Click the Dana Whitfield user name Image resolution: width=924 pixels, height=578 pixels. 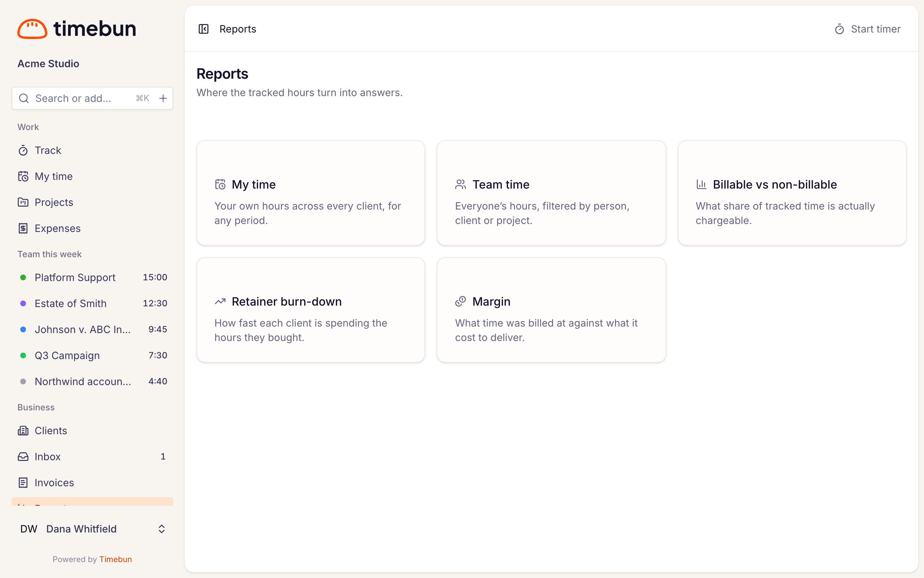(x=81, y=529)
